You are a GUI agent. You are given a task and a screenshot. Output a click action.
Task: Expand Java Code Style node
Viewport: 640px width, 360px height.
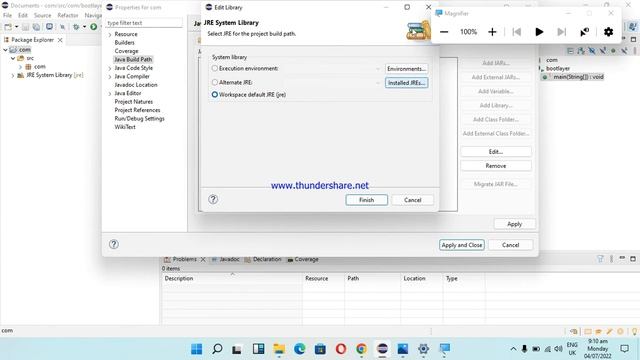point(110,68)
